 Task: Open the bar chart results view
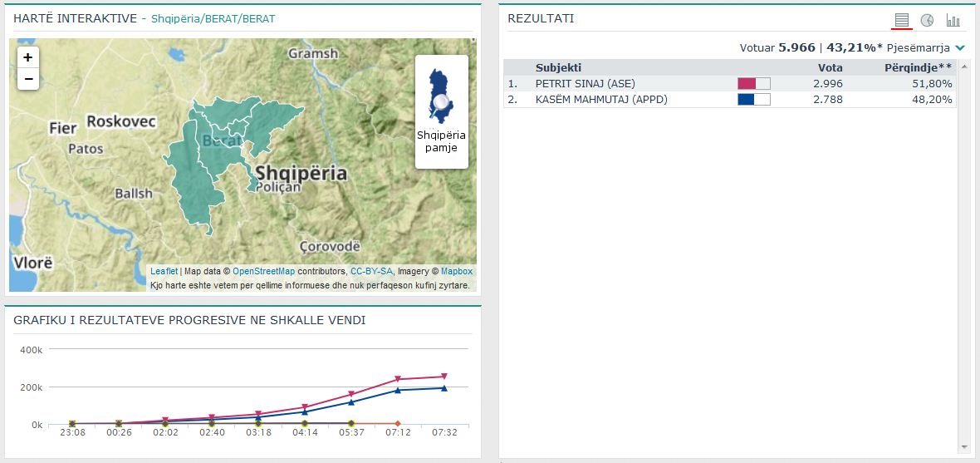coord(953,20)
